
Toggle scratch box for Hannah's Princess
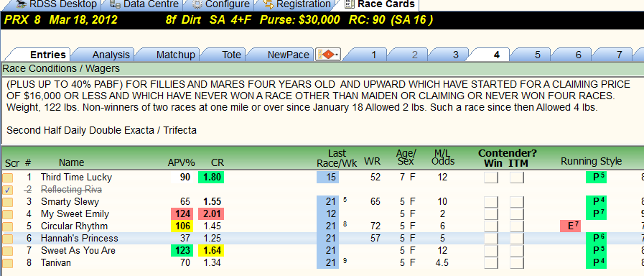8,239
